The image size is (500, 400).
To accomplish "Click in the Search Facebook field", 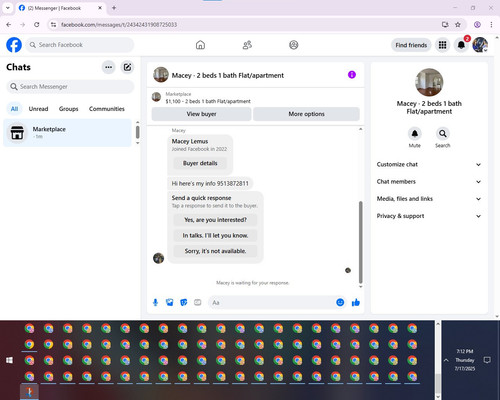I will [x=80, y=45].
